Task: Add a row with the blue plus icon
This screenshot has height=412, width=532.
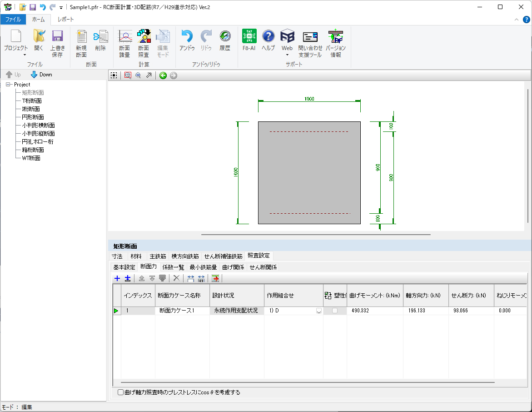Action: 117,278
